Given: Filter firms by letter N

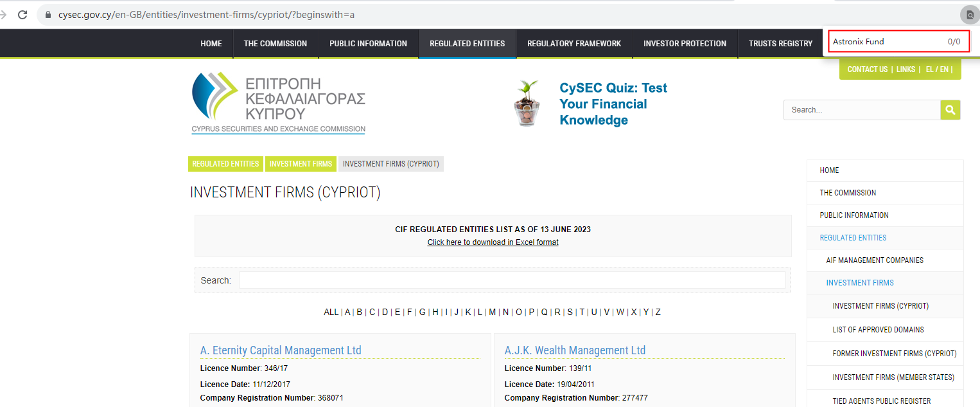Looking at the screenshot, I should pyautogui.click(x=505, y=312).
